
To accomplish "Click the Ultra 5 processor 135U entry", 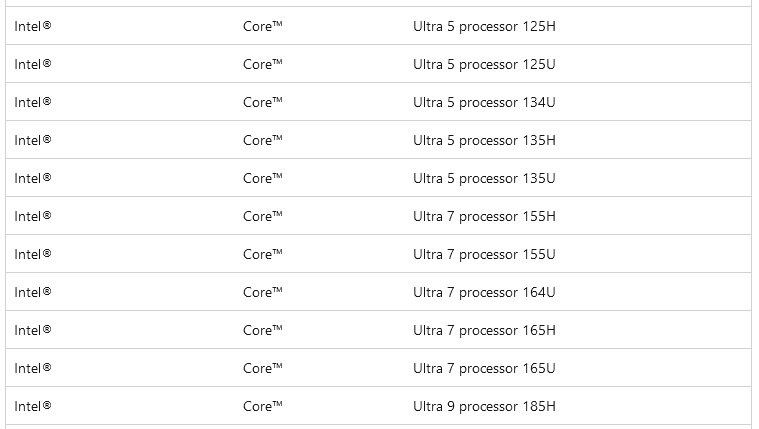I will pos(484,178).
